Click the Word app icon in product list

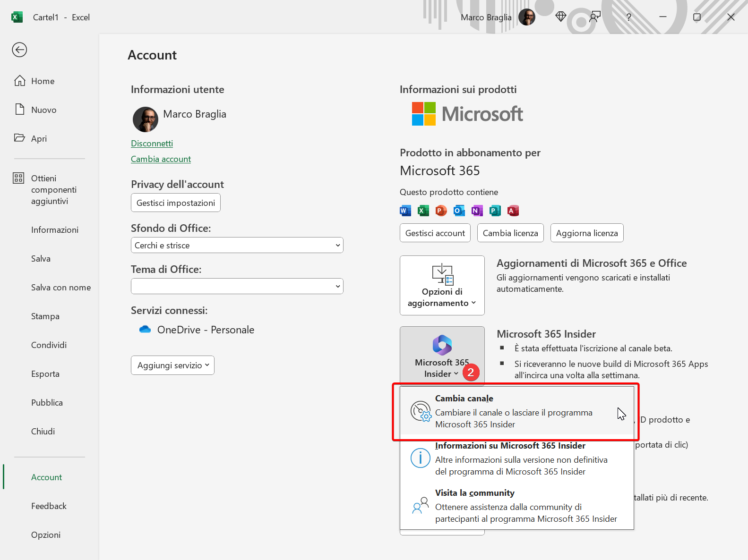point(405,211)
